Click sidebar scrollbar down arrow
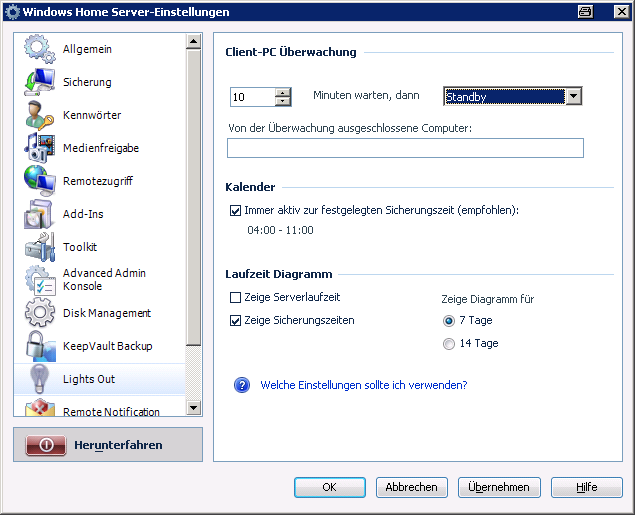 (194, 408)
